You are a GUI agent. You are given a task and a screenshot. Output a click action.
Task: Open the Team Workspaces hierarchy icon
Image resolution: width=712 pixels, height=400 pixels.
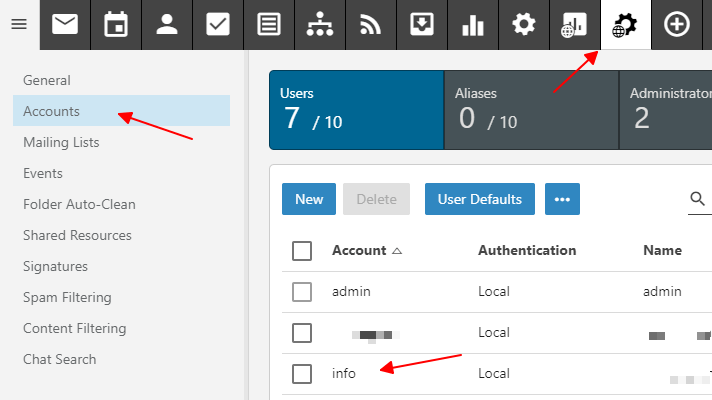point(320,25)
